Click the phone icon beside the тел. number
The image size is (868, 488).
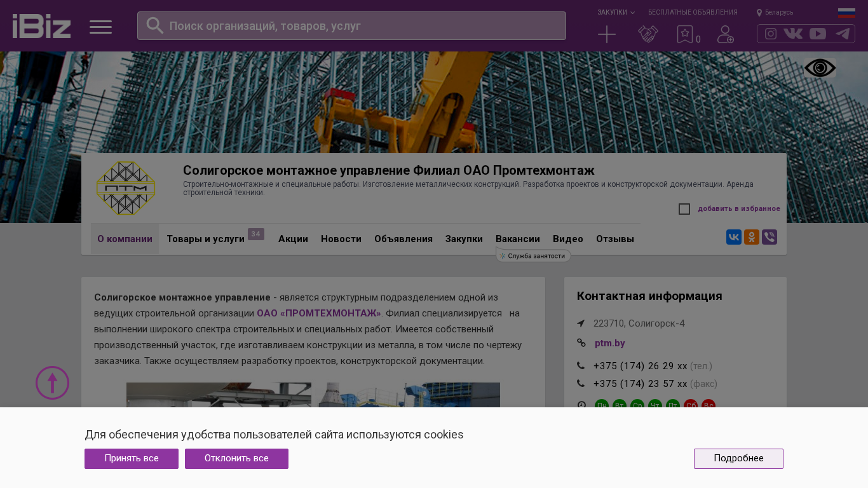click(581, 366)
